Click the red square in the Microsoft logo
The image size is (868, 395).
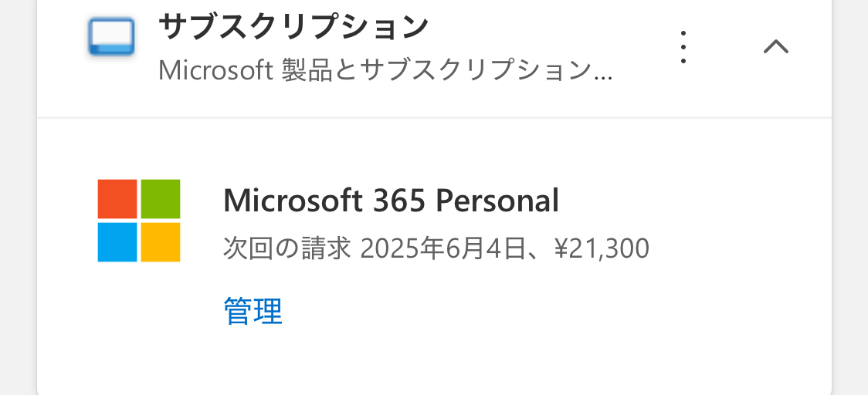pos(117,198)
